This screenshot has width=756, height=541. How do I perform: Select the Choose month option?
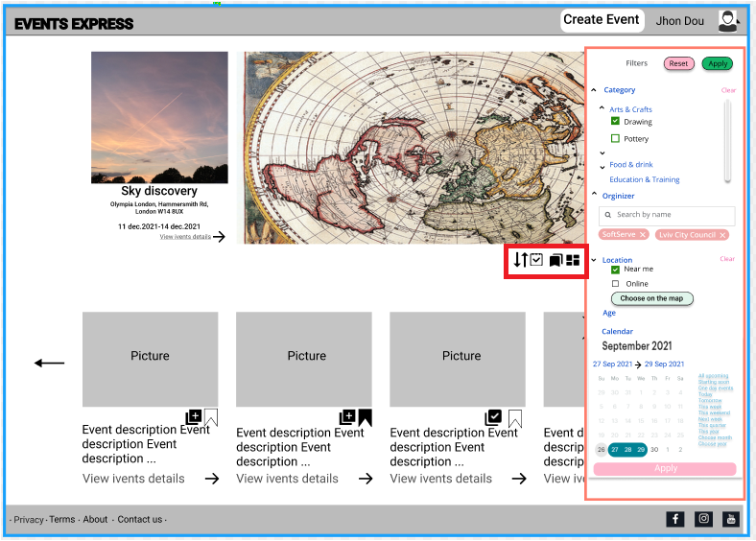[715, 437]
